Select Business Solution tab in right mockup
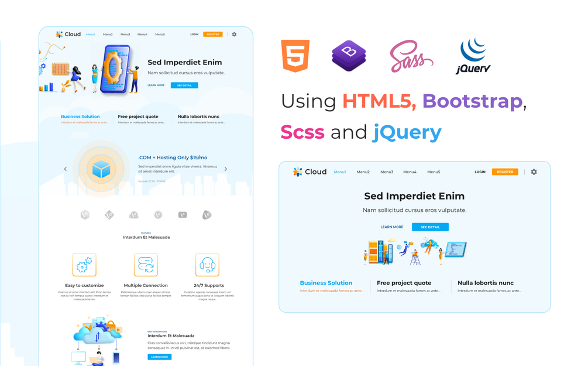588x366 pixels. coord(331,286)
